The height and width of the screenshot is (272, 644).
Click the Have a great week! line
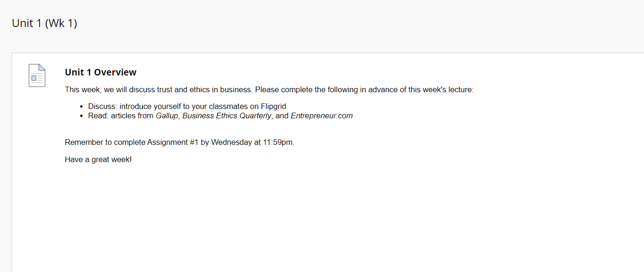98,160
